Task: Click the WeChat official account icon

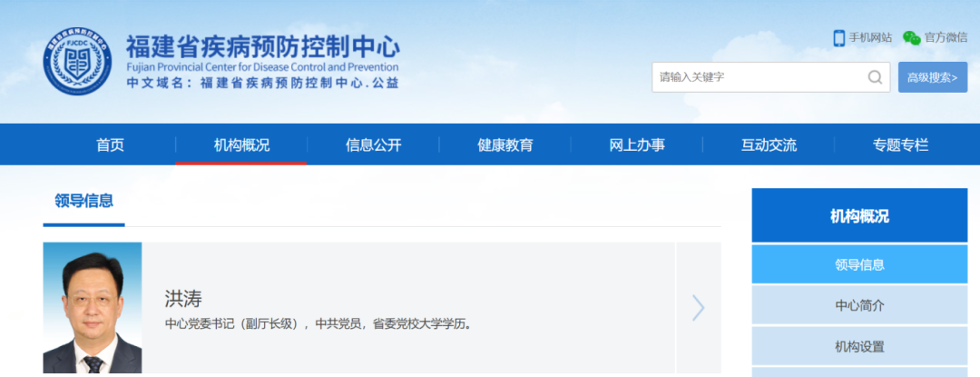Action: [911, 37]
